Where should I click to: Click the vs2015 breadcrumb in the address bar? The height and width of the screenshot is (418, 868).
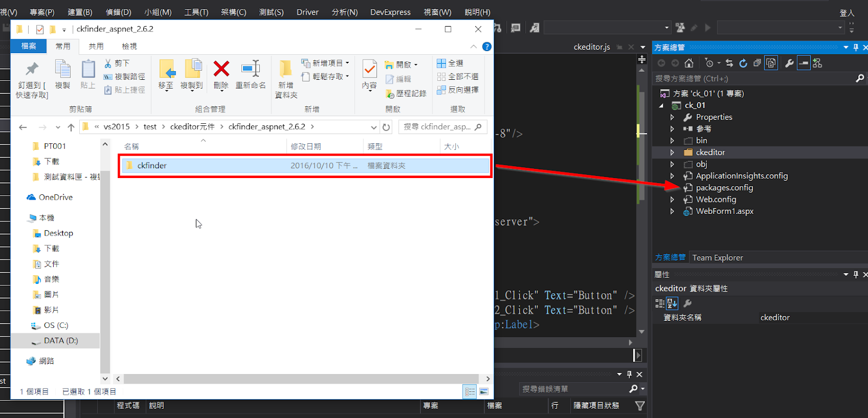coord(117,127)
